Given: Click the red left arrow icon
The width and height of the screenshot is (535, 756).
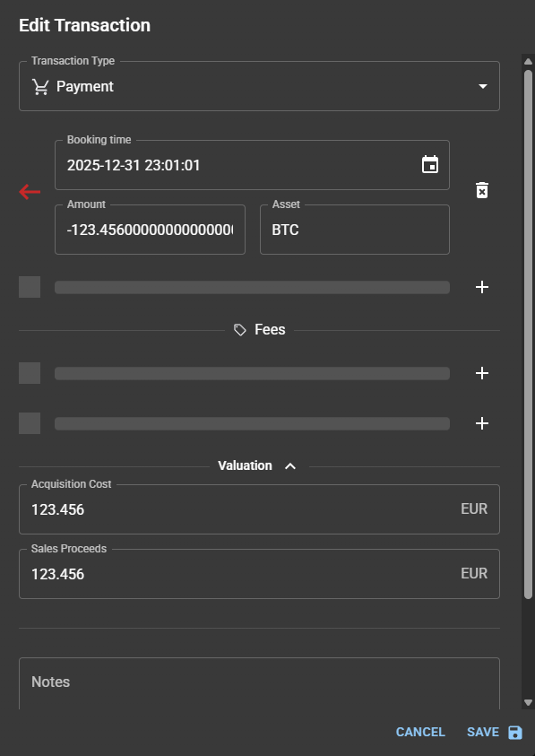Looking at the screenshot, I should [x=30, y=192].
